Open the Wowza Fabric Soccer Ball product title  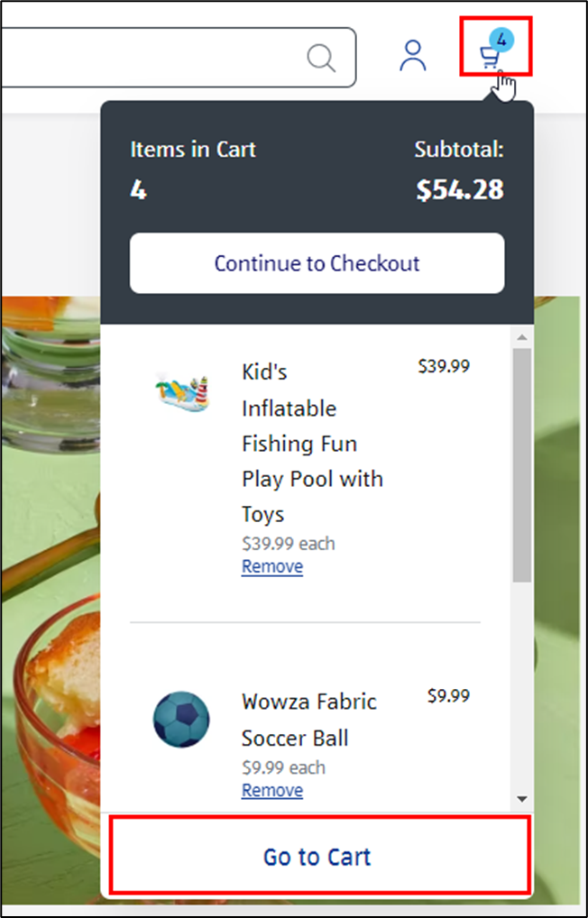click(x=308, y=720)
